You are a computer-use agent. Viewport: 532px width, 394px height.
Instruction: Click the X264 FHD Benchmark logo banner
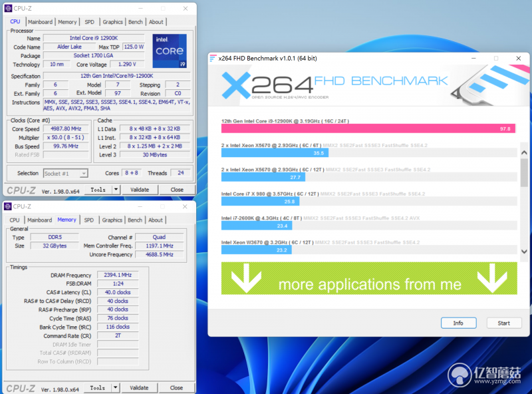(369, 85)
